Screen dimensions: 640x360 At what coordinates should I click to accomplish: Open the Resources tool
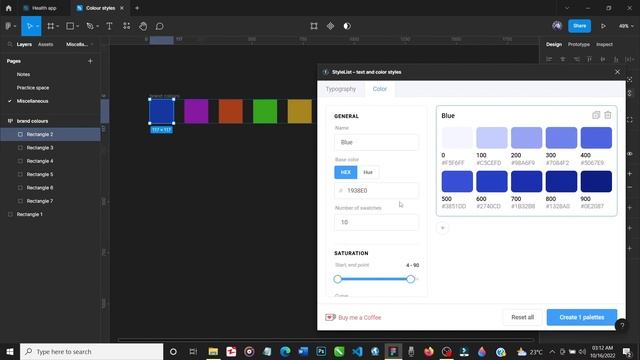click(x=127, y=26)
